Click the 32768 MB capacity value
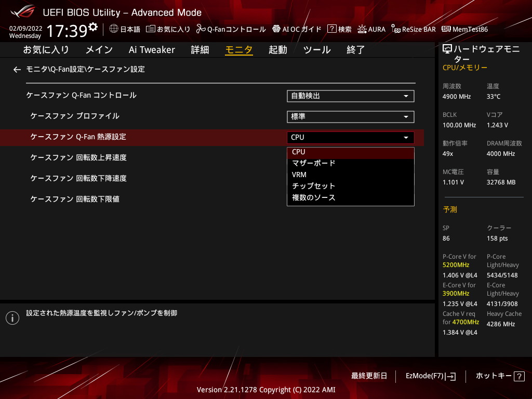532x399 pixels. tap(501, 182)
